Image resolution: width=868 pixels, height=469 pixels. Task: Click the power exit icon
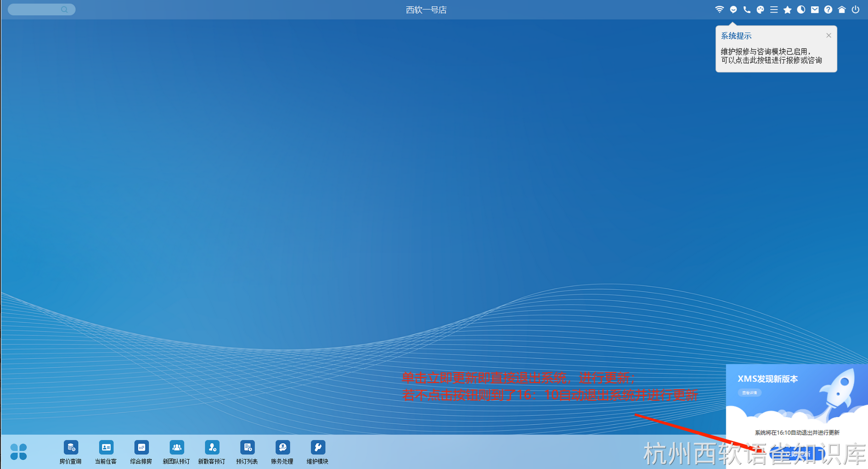point(856,9)
